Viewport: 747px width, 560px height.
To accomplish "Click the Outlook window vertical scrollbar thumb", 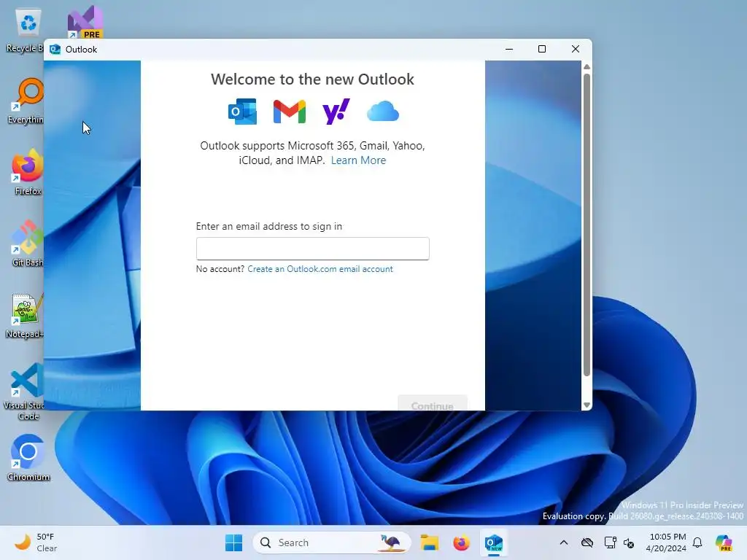I will (587, 225).
